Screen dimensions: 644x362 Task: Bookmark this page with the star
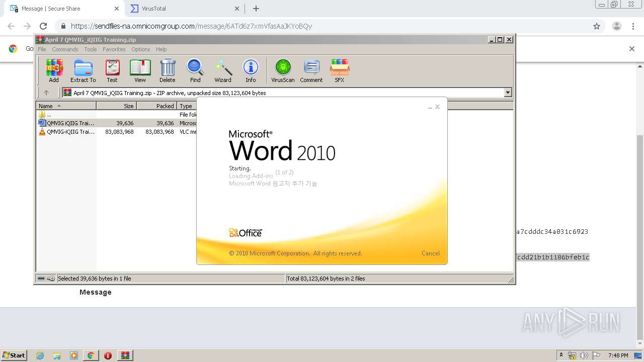597,26
